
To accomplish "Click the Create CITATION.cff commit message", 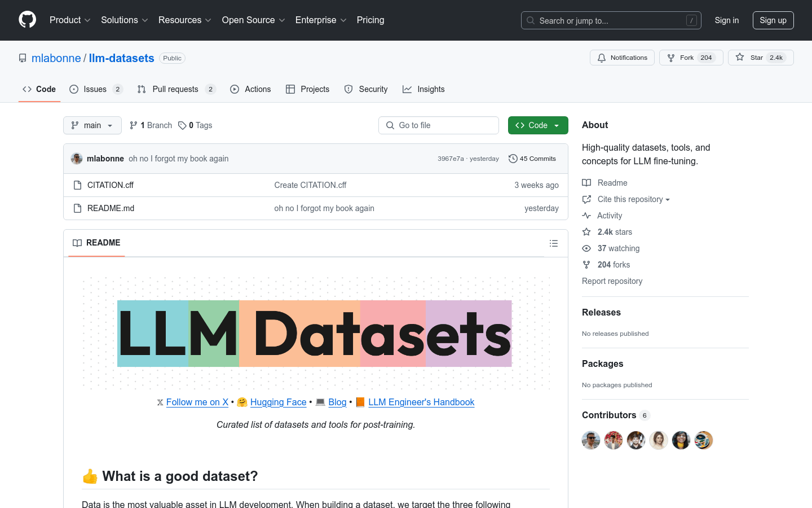I will [310, 185].
